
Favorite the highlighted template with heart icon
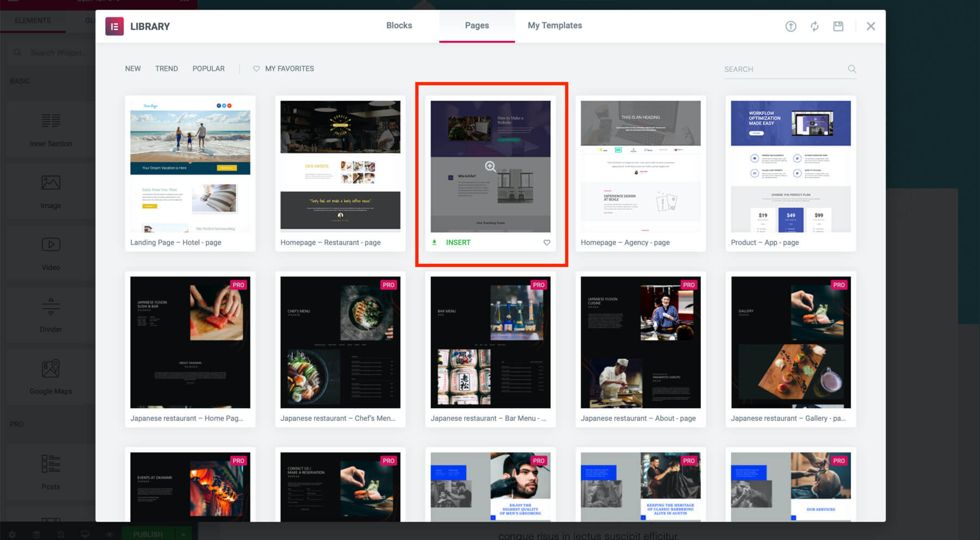point(547,243)
